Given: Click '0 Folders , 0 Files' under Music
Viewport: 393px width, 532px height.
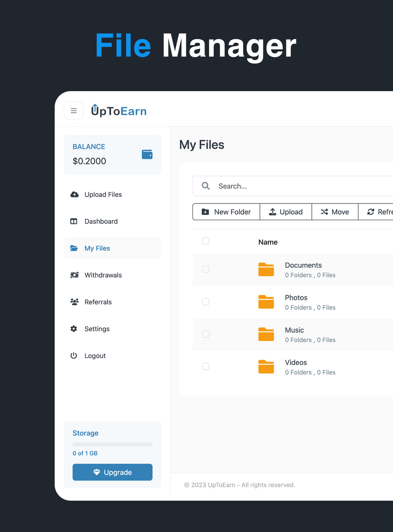Looking at the screenshot, I should click(310, 340).
